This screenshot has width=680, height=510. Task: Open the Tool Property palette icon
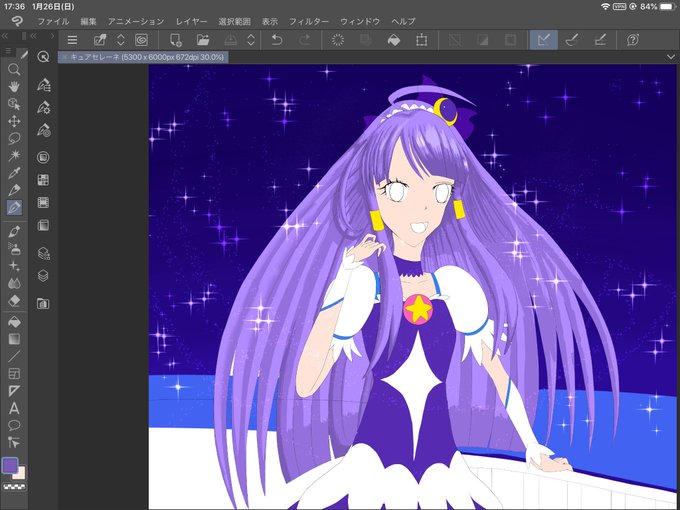coord(43,107)
